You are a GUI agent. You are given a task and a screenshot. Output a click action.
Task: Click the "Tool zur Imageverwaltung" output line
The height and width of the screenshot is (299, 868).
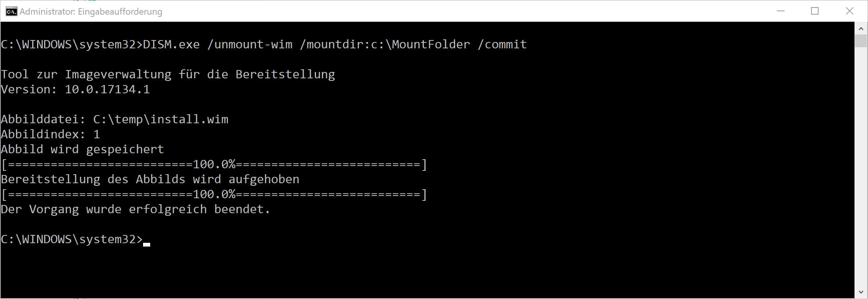[x=168, y=75]
